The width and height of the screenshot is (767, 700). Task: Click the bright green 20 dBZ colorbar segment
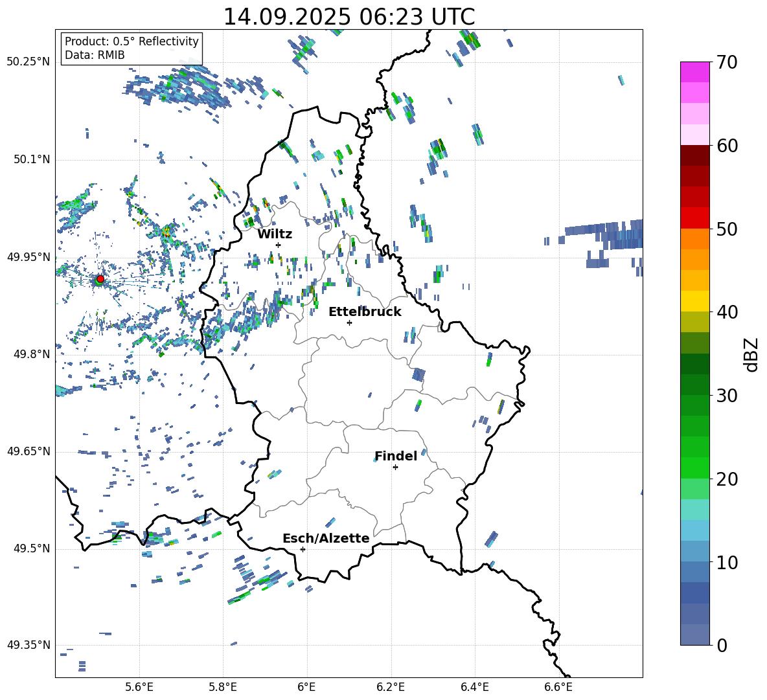694,468
